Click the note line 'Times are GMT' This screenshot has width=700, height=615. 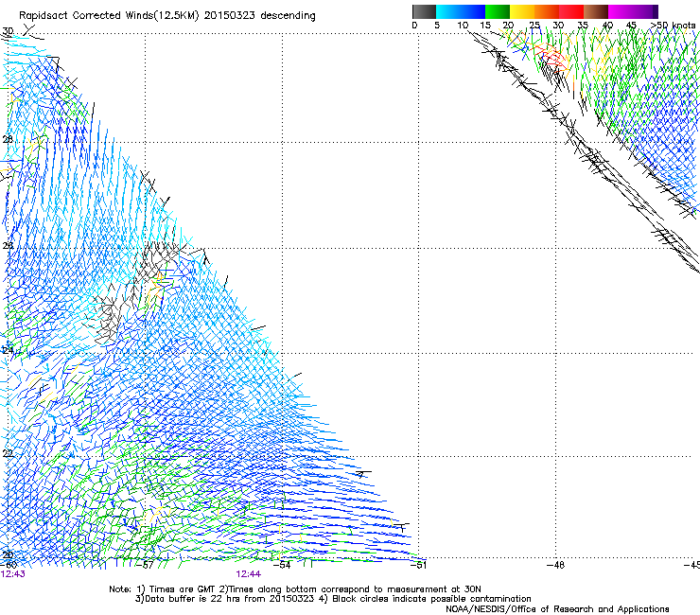pyautogui.click(x=183, y=589)
